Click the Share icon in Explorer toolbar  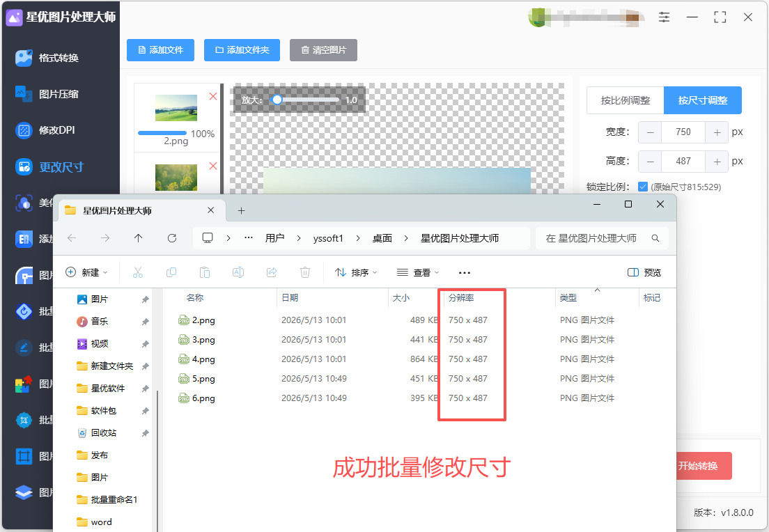click(272, 273)
